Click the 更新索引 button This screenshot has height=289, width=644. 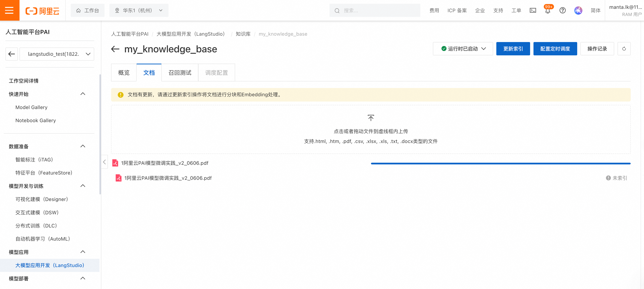coord(513,49)
